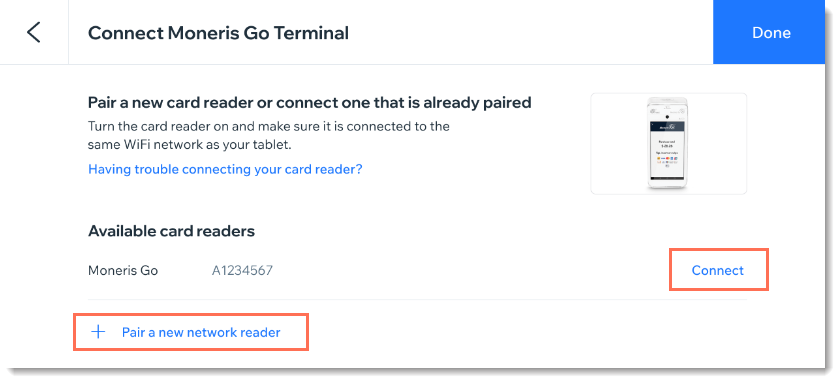This screenshot has height=383, width=840.
Task: Click the payment amount on the terminal image
Action: tap(667, 146)
